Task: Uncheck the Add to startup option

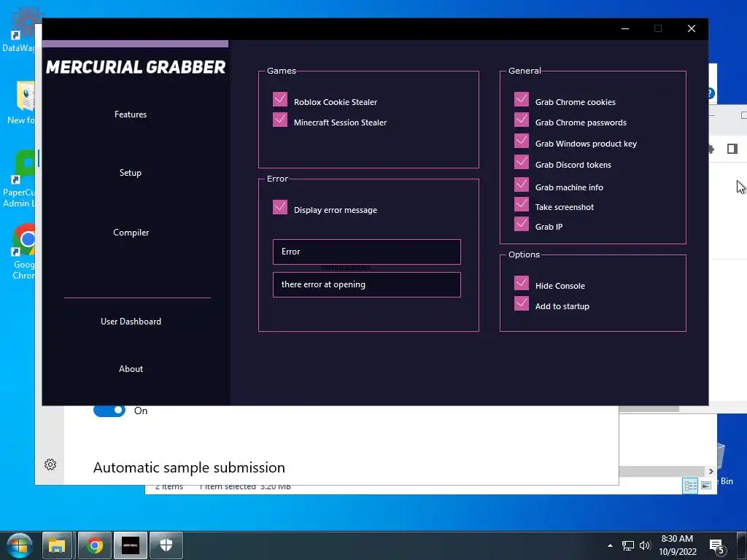Action: 522,303
